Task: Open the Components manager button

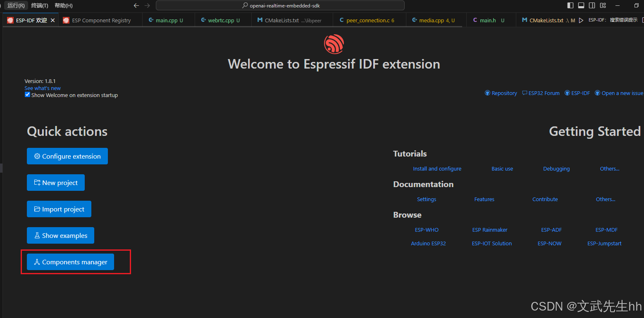Action: point(70,262)
